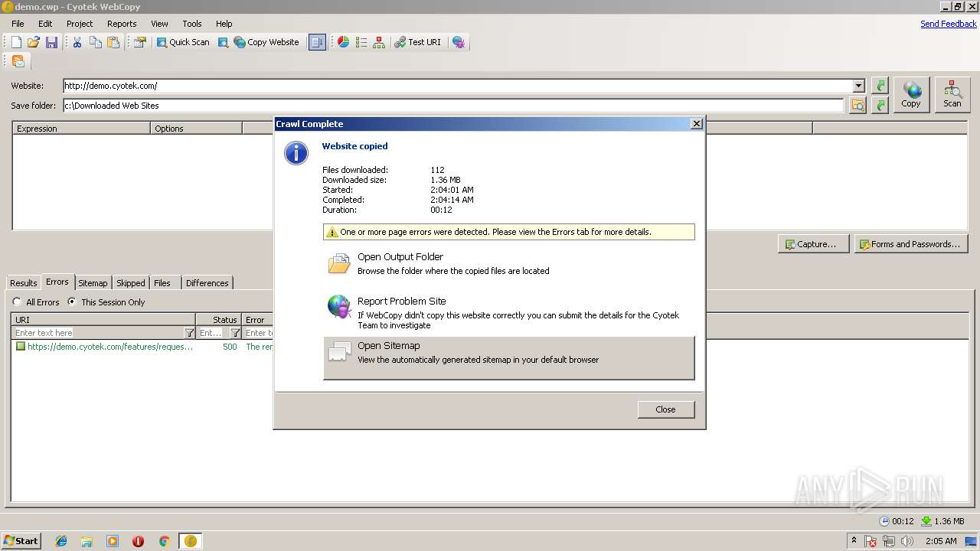Browse for save folder with the folder icon

(858, 105)
